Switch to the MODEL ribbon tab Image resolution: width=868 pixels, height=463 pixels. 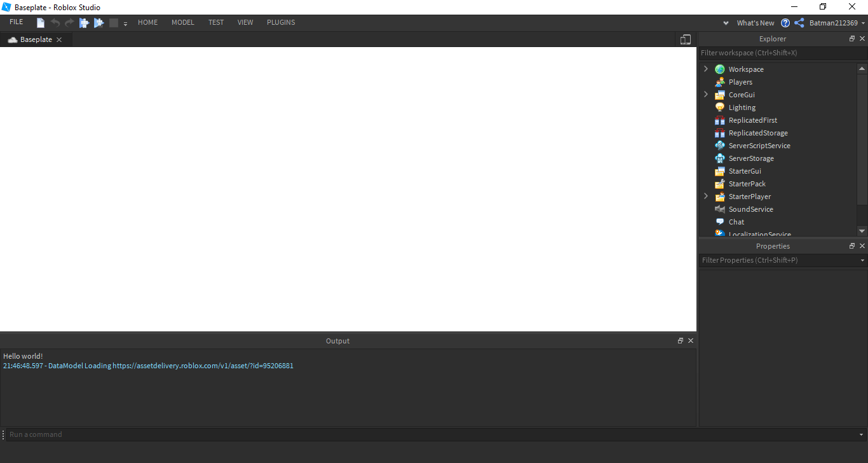(x=183, y=22)
